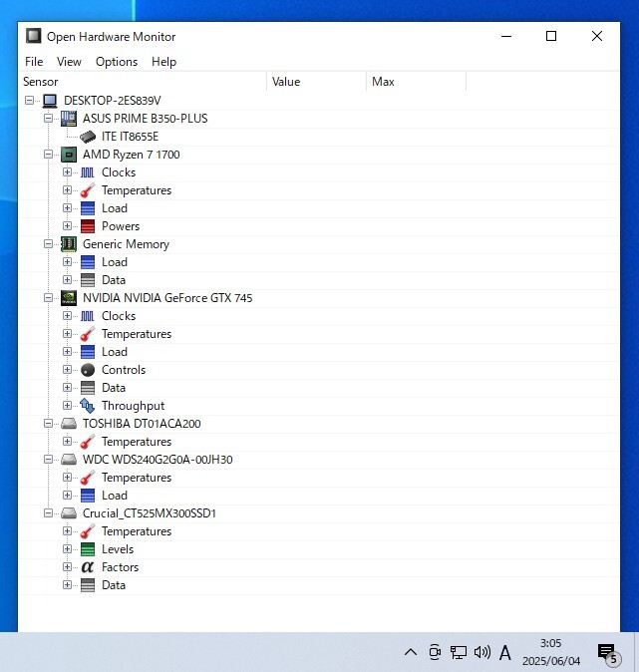Image resolution: width=639 pixels, height=672 pixels.
Task: Click the Value column header
Action: pyautogui.click(x=317, y=82)
